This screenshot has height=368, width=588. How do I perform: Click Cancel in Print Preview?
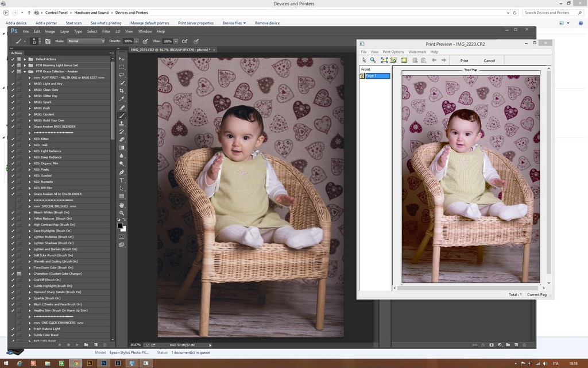489,60
